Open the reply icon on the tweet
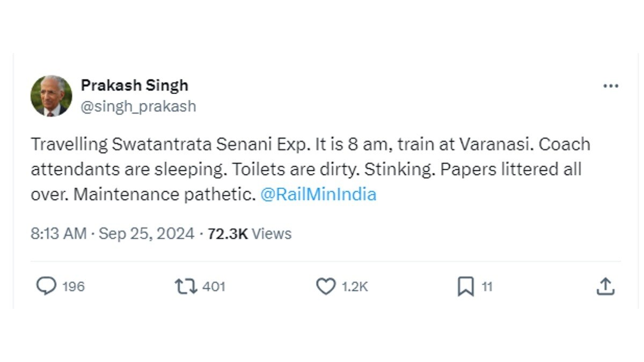This screenshot has width=644, height=362. (x=46, y=286)
